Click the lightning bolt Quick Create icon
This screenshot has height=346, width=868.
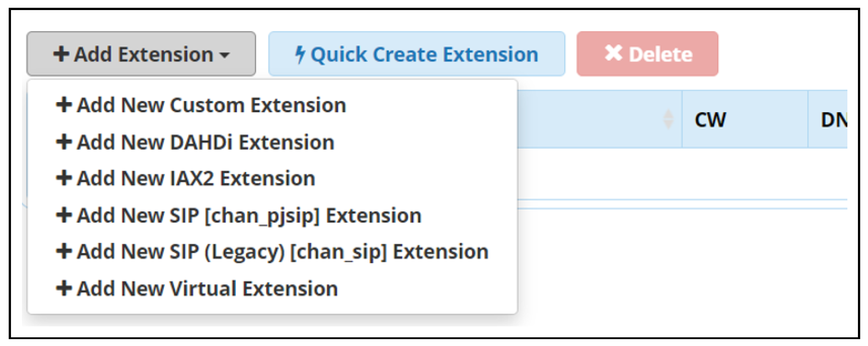pos(300,54)
